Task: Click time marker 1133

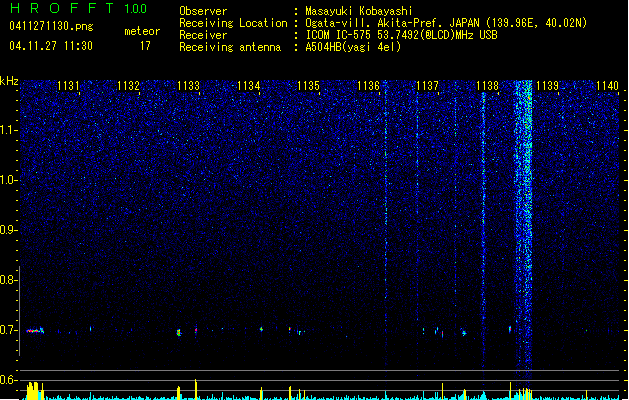Action: (188, 86)
